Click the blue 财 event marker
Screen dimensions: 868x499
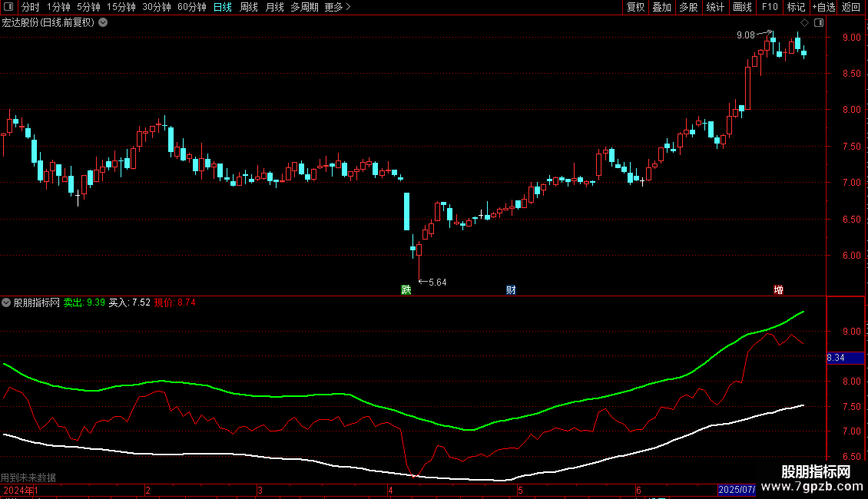click(x=511, y=290)
